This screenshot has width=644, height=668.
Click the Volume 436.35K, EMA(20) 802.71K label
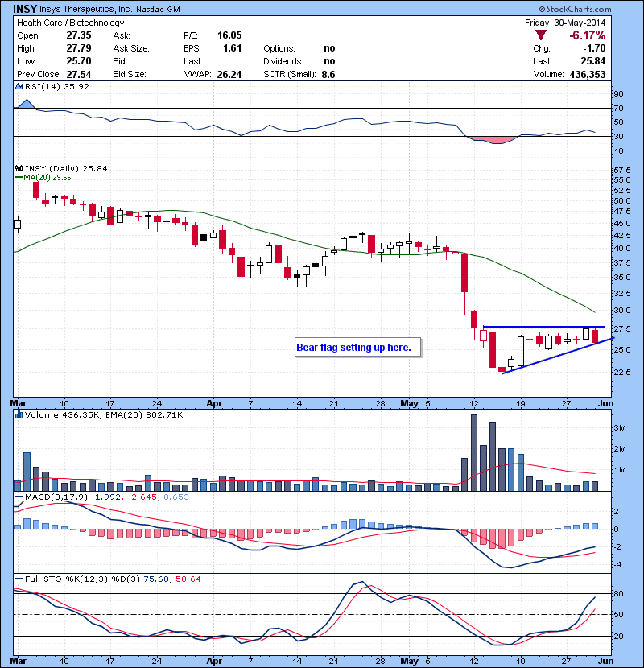click(x=104, y=415)
